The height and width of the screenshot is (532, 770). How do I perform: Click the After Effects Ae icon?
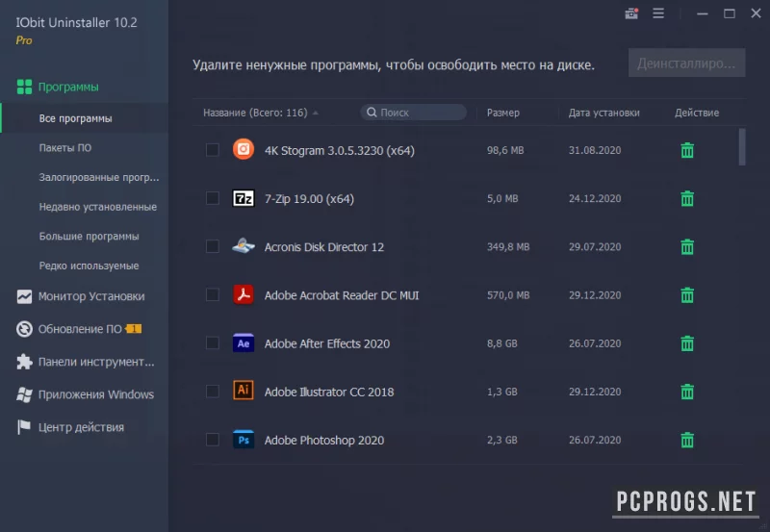pyautogui.click(x=244, y=342)
